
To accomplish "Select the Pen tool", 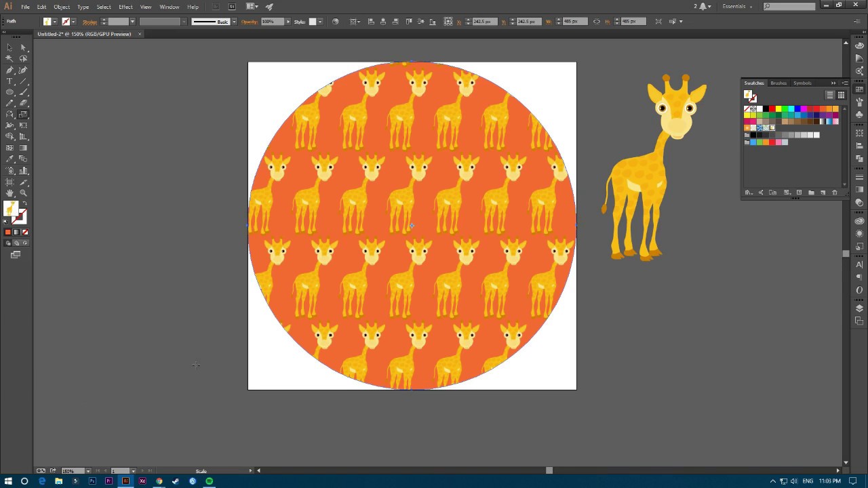I will coord(9,70).
